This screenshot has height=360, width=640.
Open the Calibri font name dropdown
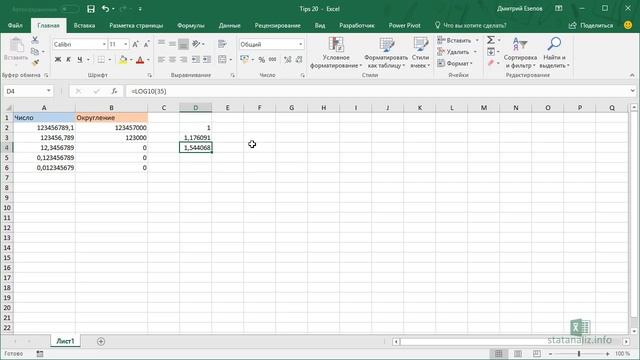104,44
